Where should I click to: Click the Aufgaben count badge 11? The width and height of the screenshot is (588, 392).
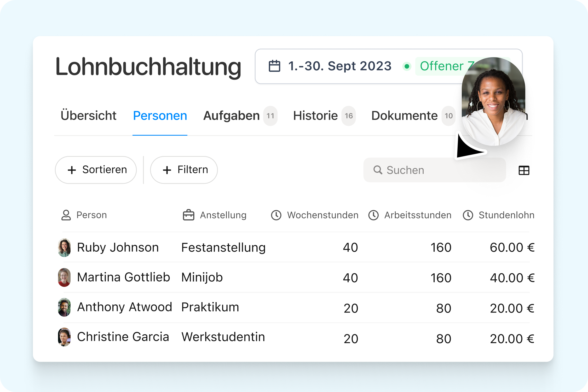pos(270,116)
